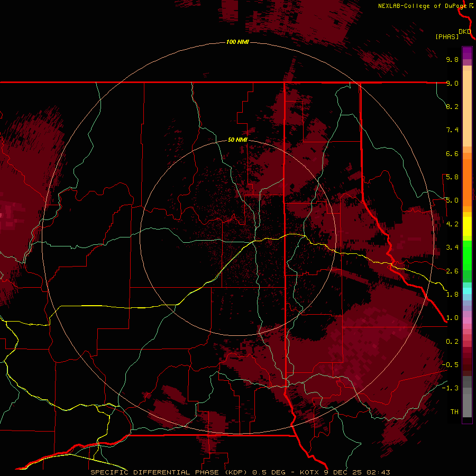This screenshot has width=476, height=476.
Task: Click the 1.0 scale value
Action: (452, 317)
